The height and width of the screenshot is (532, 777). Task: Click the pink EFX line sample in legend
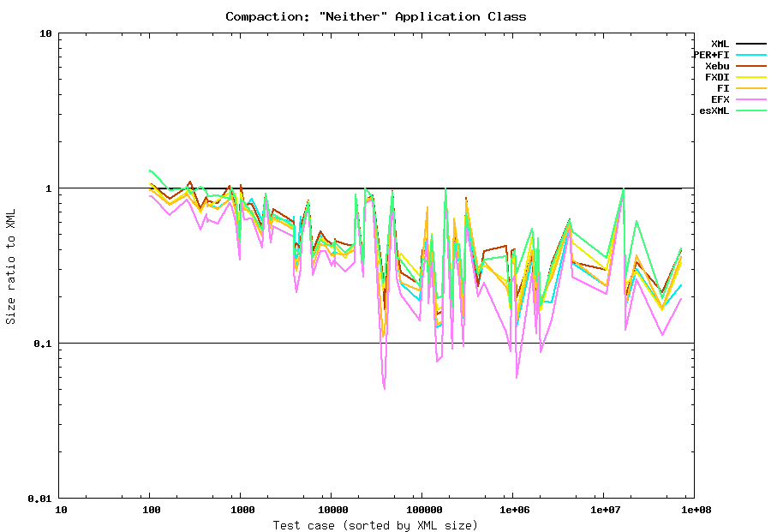pyautogui.click(x=751, y=99)
